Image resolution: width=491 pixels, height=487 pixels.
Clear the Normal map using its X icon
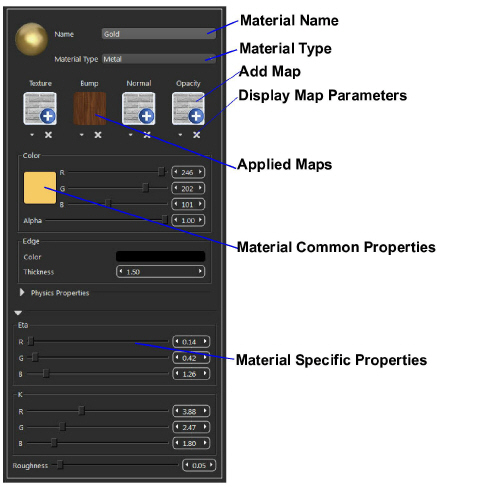click(147, 135)
